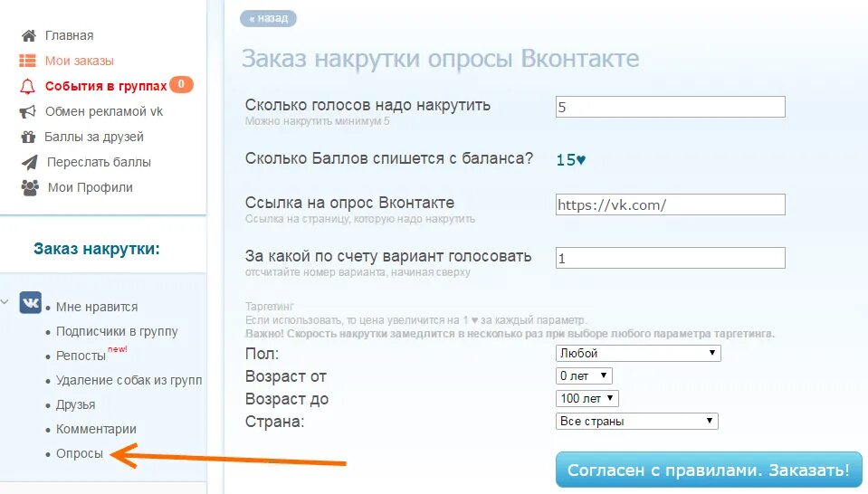Screen dimensions: 868x494
Task: Click the gift icon for Баллы за друзей
Action: pyautogui.click(x=28, y=137)
